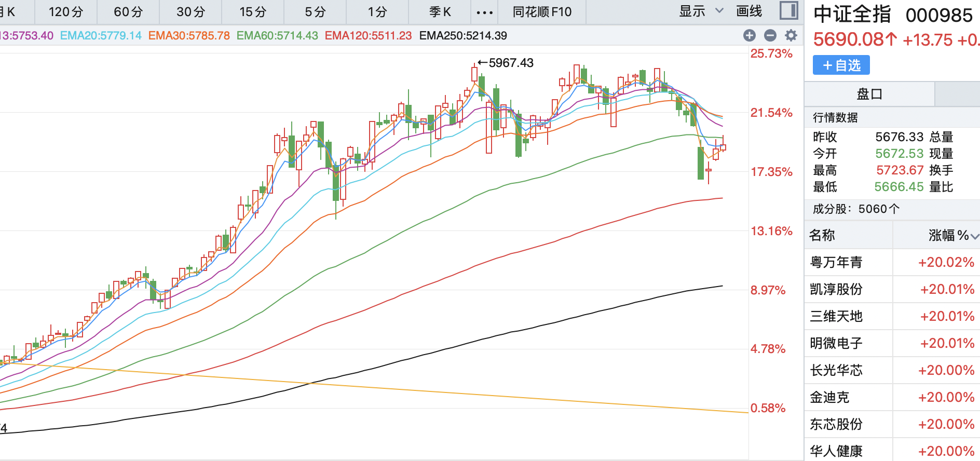
Task: Select the 15分 timeframe
Action: click(253, 12)
